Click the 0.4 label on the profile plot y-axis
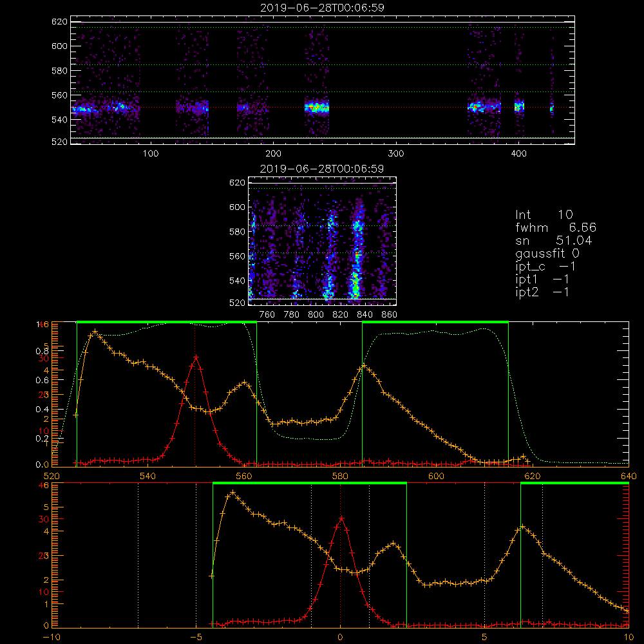644x644 pixels. tap(42, 410)
